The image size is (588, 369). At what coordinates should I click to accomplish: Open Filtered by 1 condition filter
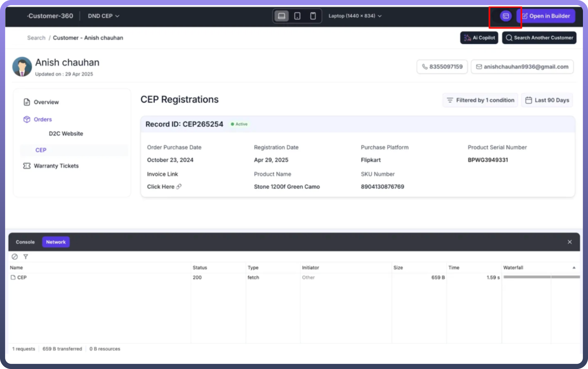(x=480, y=100)
